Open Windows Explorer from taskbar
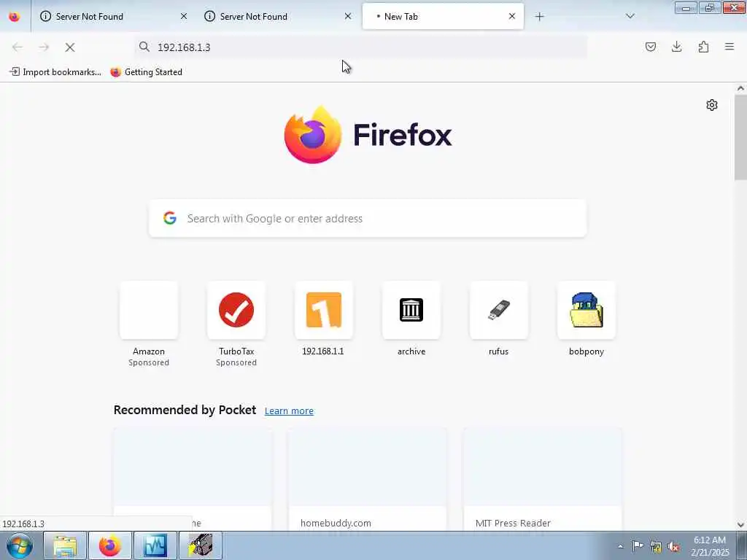The height and width of the screenshot is (560, 747). 65,545
